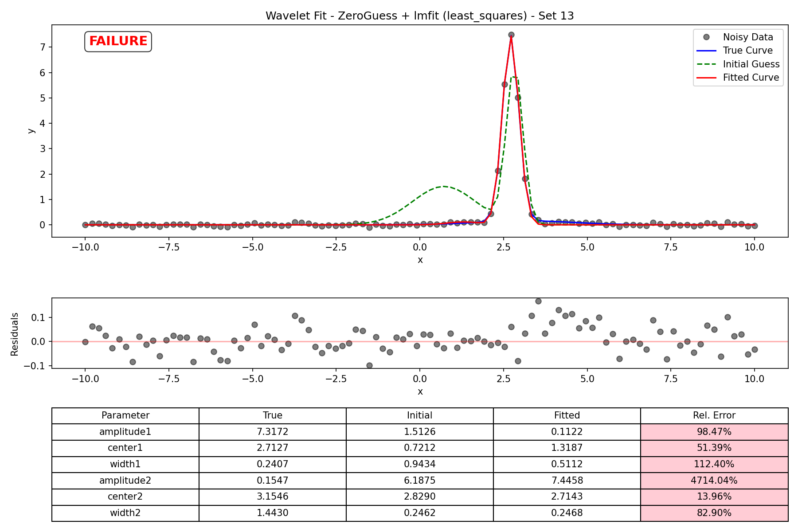The image size is (798, 532).
Task: Click the 'Initial' column header
Action: tap(420, 415)
